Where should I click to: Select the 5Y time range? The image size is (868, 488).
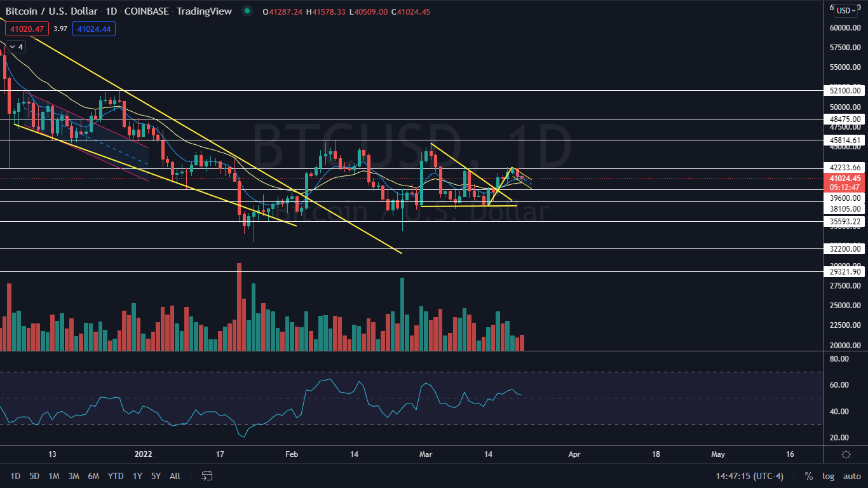tap(156, 476)
